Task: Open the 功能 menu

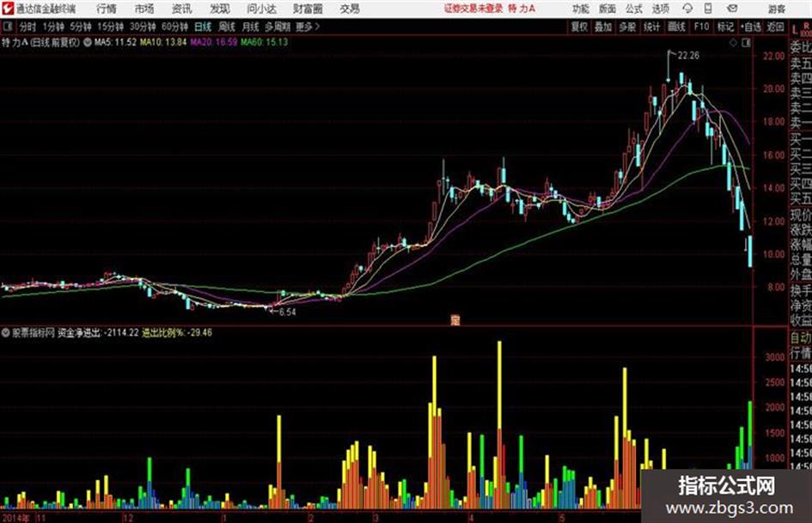Action: tap(581, 9)
